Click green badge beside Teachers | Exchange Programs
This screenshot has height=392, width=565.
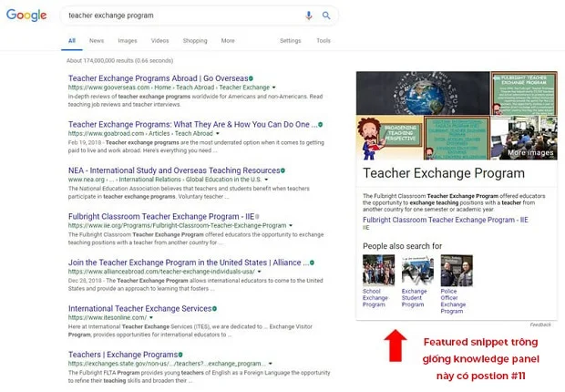point(180,355)
